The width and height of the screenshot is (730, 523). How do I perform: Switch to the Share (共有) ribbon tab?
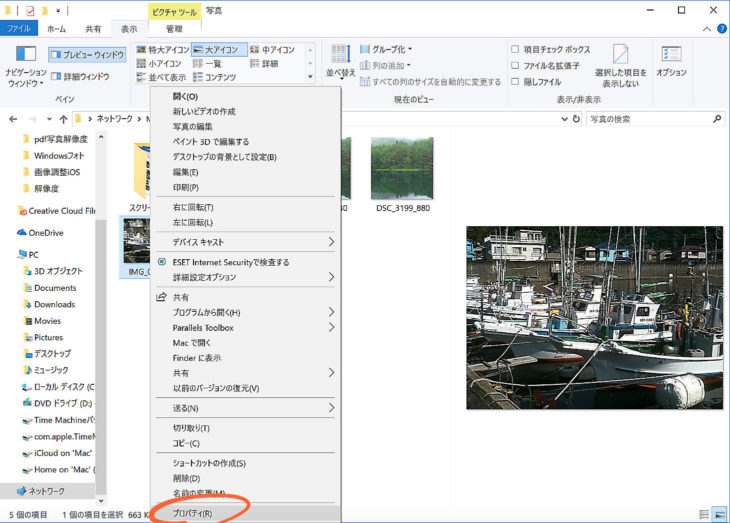92,29
